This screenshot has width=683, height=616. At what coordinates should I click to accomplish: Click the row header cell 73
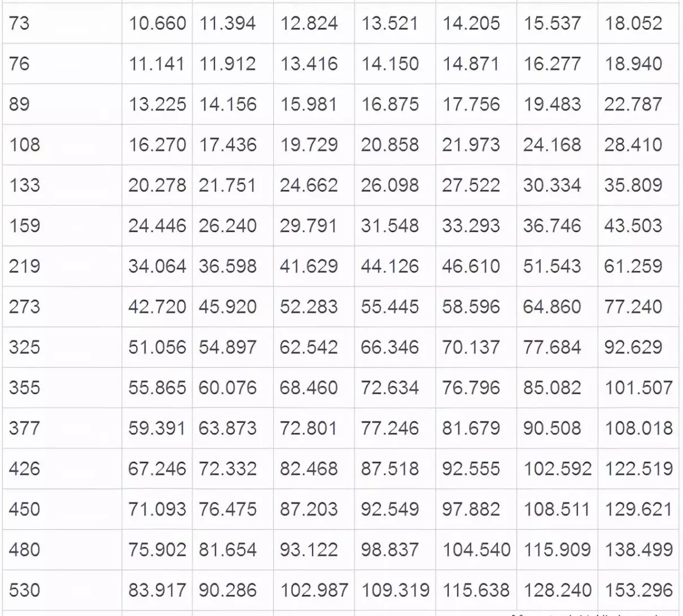(x=62, y=24)
